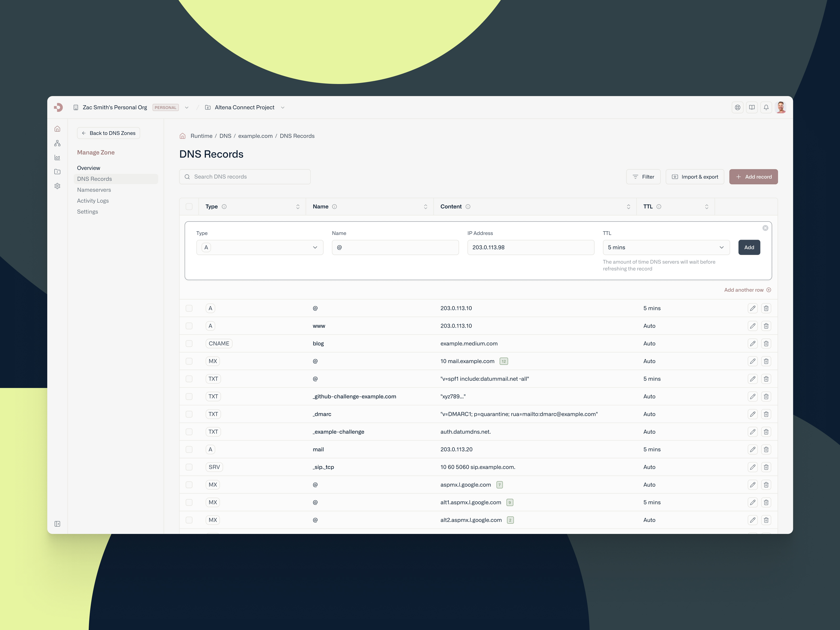Click the support lifebuoy icon in header
Viewport: 840px width, 630px height.
tap(737, 107)
